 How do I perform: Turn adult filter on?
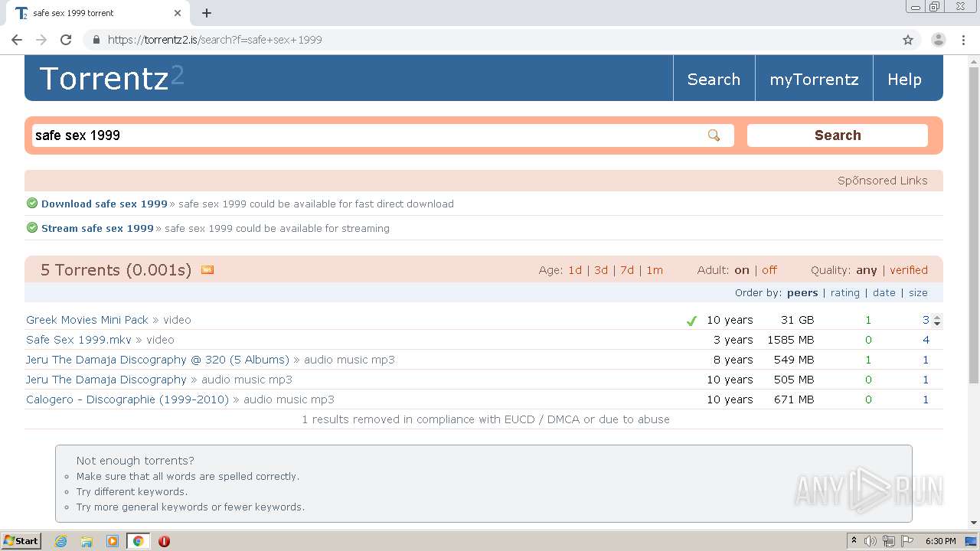point(742,270)
